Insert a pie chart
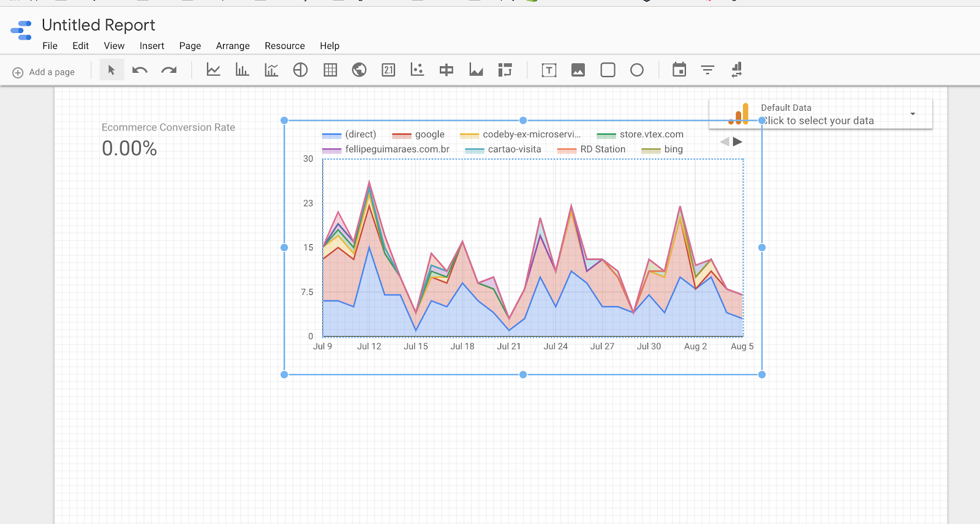Viewport: 980px width, 524px height. pyautogui.click(x=300, y=70)
